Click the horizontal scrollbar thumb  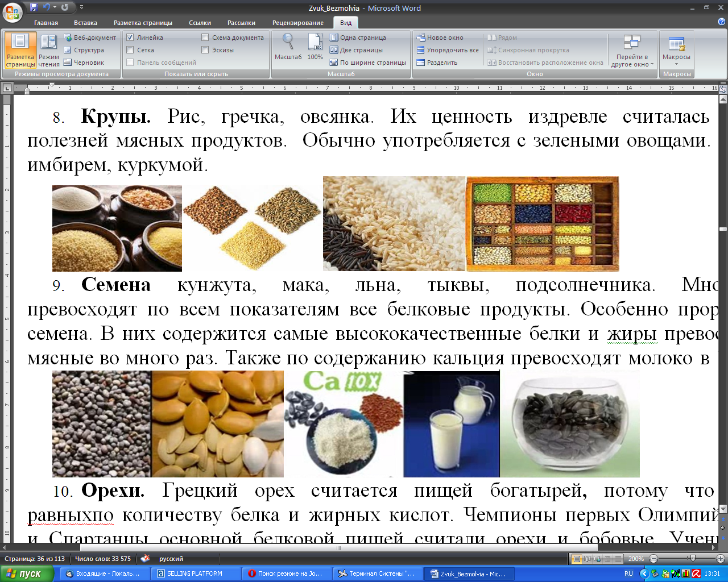pos(338,548)
